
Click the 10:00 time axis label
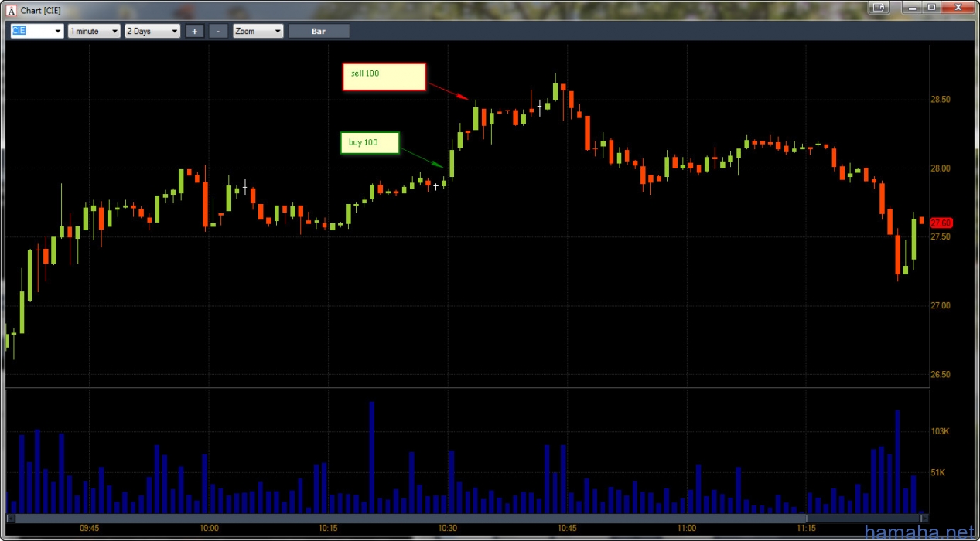point(209,529)
